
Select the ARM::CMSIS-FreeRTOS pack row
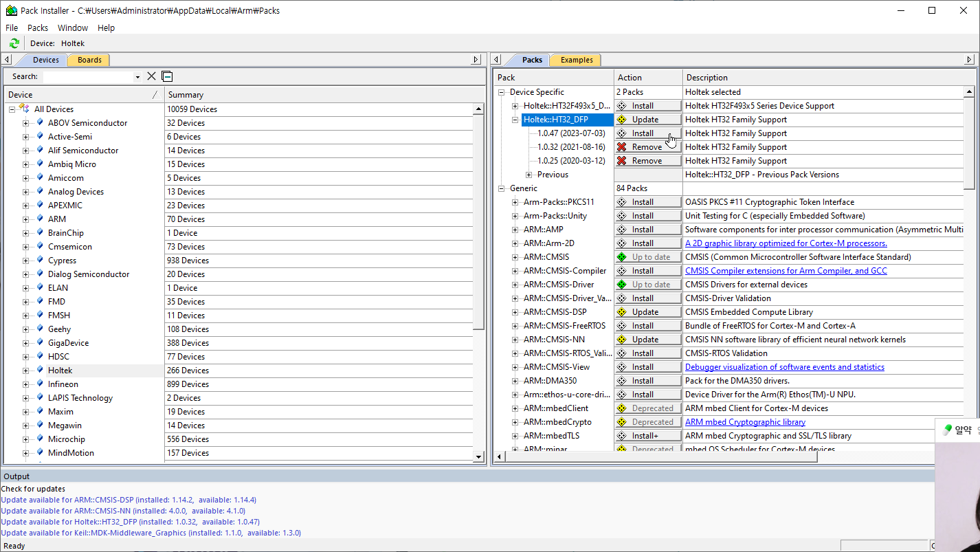(x=564, y=326)
